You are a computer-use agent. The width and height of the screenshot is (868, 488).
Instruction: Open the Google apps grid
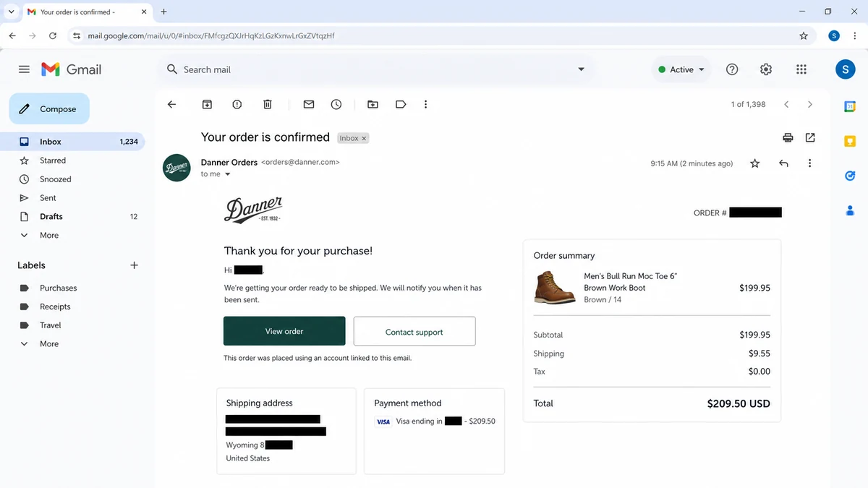click(x=801, y=69)
